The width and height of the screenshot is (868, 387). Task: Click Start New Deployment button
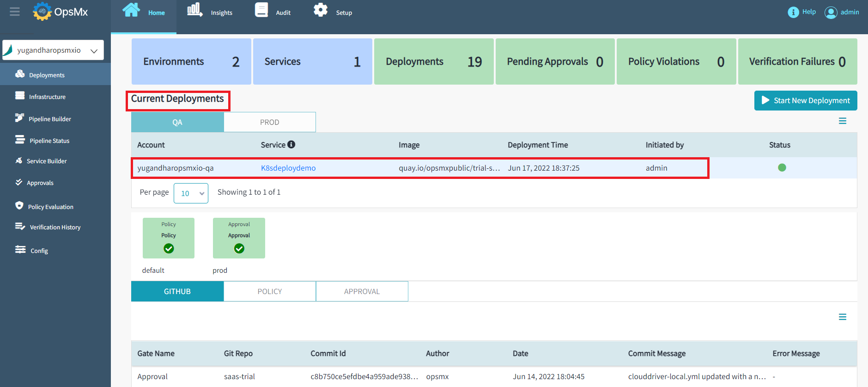806,100
